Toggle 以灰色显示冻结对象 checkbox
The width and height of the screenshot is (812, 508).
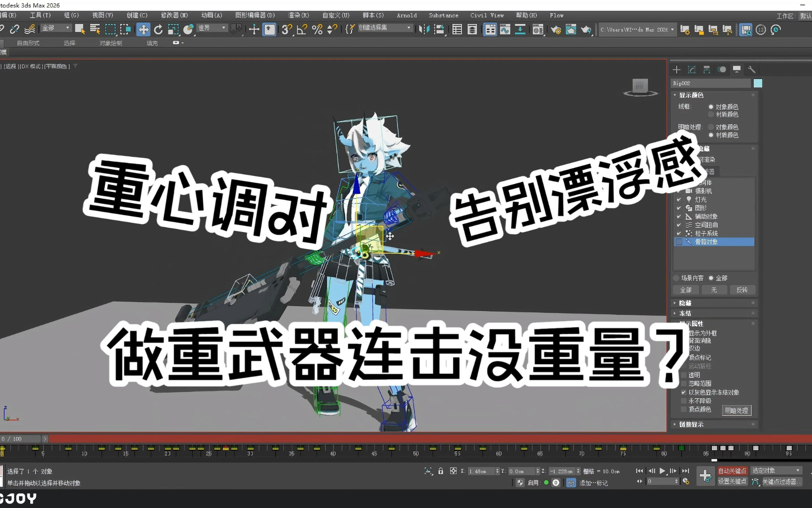(x=683, y=392)
